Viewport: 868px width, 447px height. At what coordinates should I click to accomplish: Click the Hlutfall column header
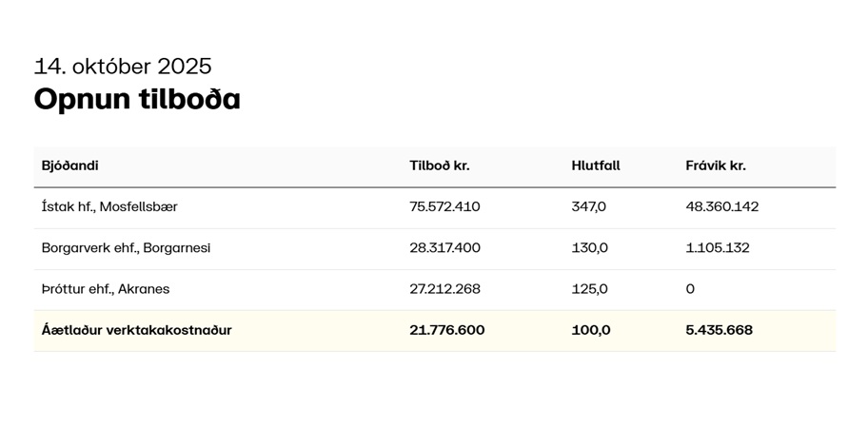[x=596, y=165]
